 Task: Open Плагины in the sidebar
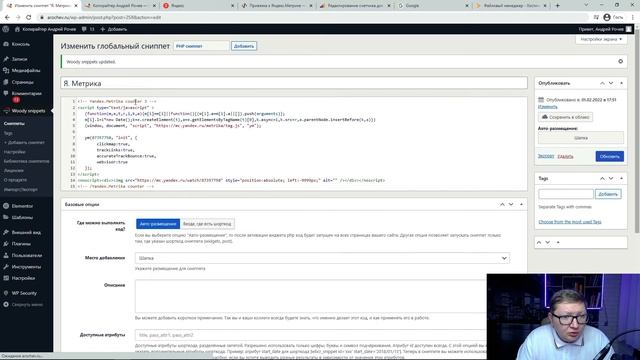[21, 244]
